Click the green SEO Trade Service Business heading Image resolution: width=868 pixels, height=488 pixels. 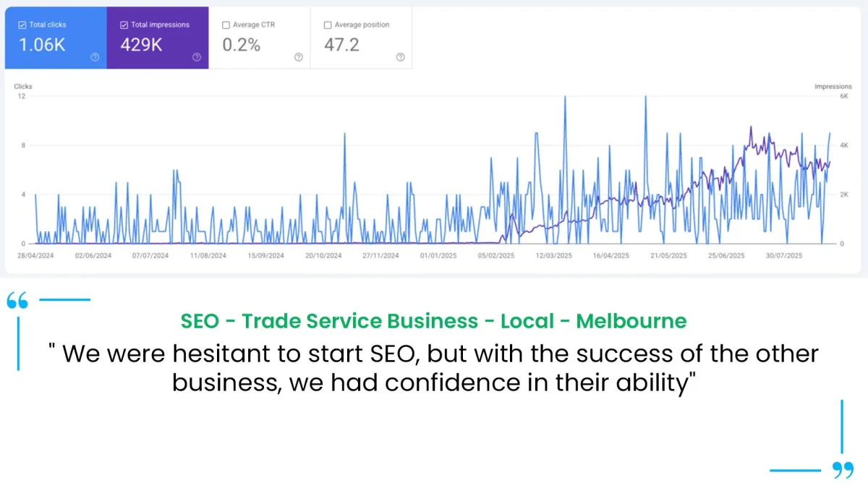433,320
